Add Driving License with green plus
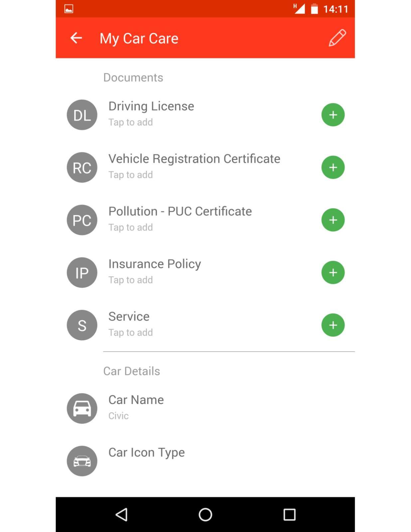 pyautogui.click(x=333, y=115)
